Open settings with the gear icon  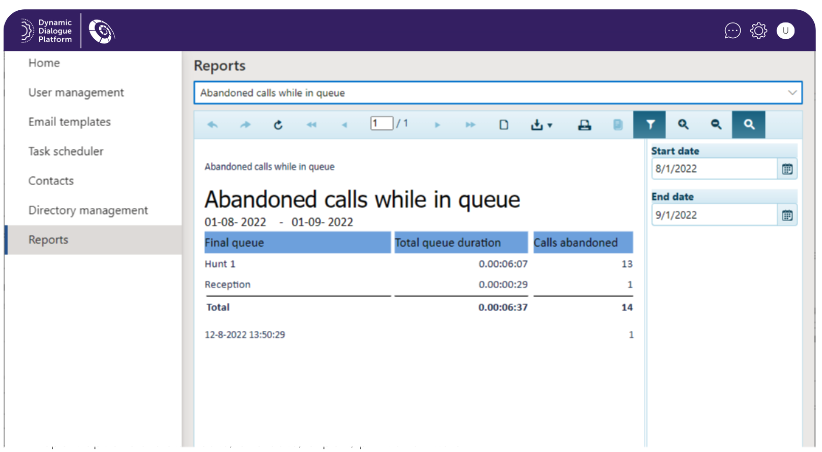[x=759, y=31]
